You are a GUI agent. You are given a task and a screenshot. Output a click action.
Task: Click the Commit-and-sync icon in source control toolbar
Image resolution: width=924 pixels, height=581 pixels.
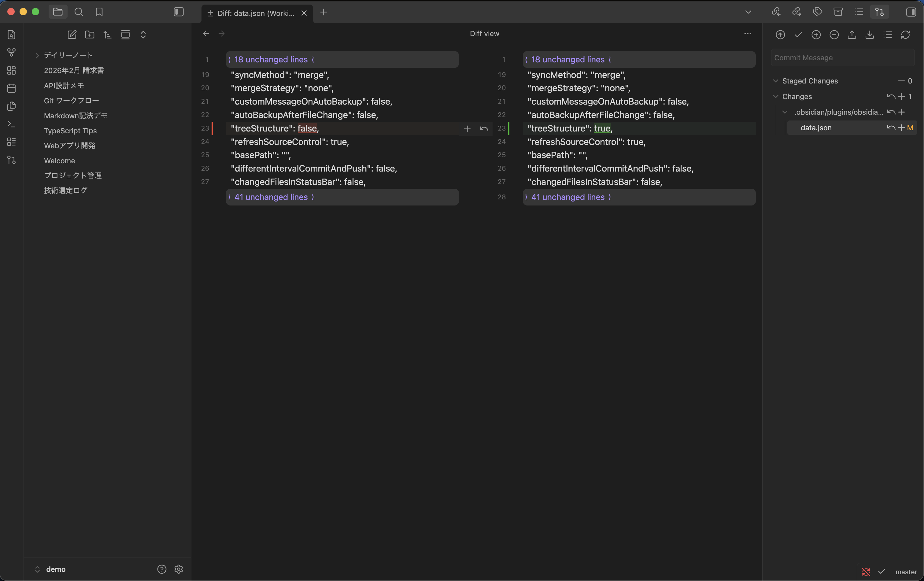click(x=780, y=35)
